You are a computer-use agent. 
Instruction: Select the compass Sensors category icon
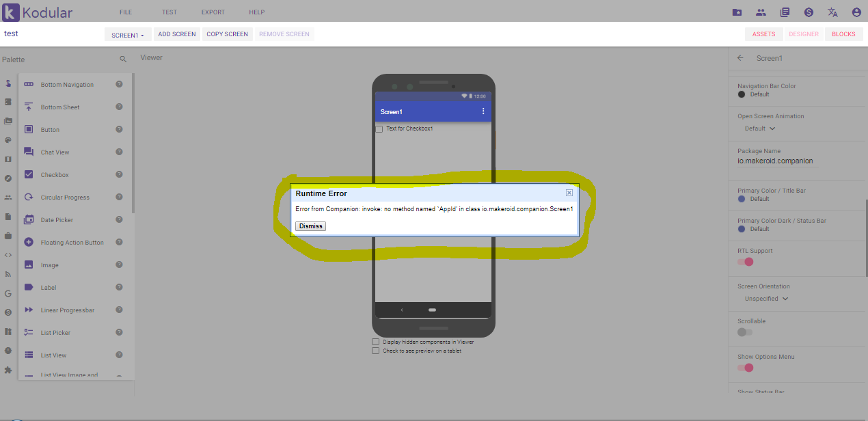pyautogui.click(x=8, y=178)
